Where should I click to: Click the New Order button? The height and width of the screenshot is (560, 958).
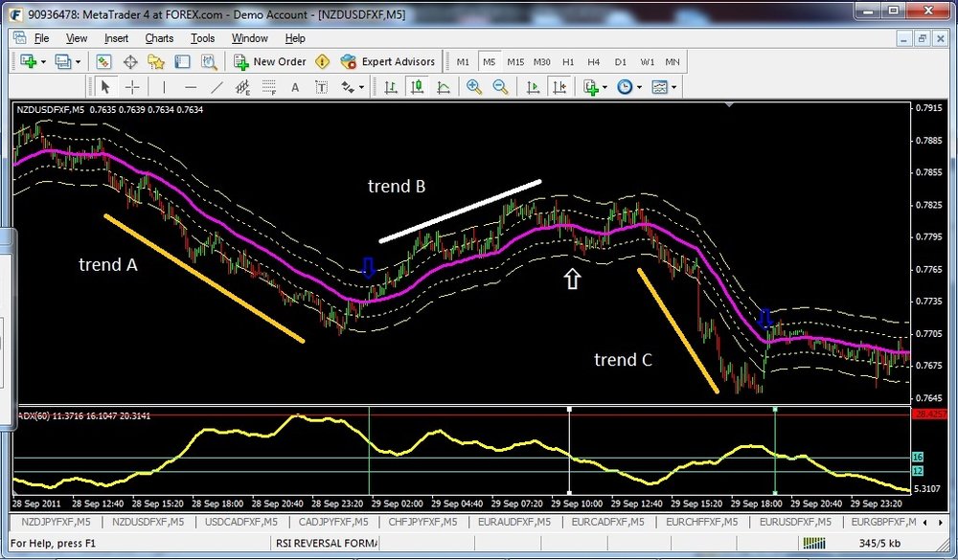click(x=269, y=61)
